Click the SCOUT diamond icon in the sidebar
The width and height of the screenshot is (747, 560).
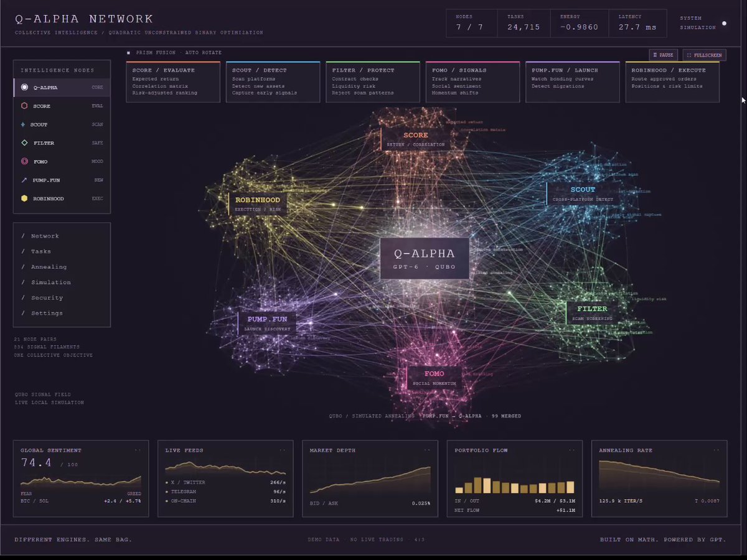(24, 124)
